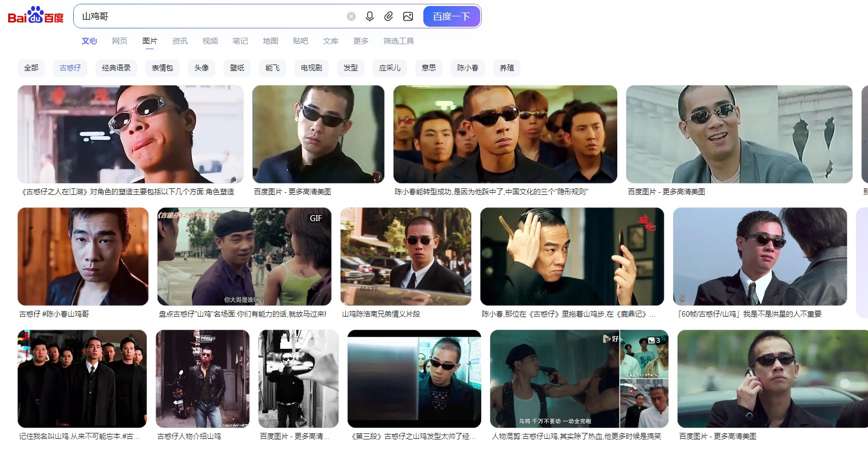The height and width of the screenshot is (452, 868).
Task: Open the 视频 tab
Action: pos(210,41)
